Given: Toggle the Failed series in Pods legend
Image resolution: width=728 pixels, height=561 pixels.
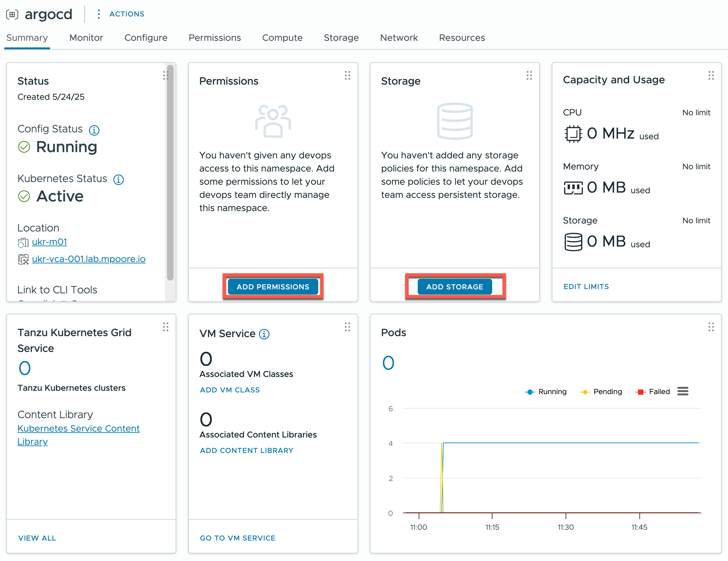Looking at the screenshot, I should 653,392.
